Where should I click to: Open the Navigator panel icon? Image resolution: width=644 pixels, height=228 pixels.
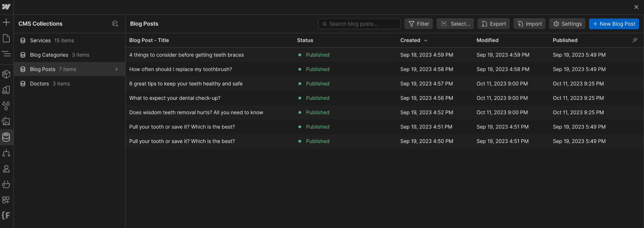(x=6, y=54)
